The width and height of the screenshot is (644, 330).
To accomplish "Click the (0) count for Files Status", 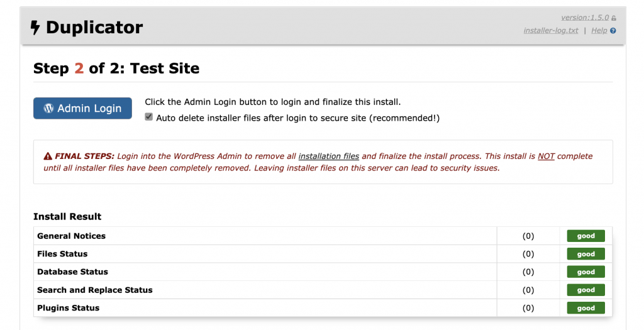I will click(x=528, y=254).
